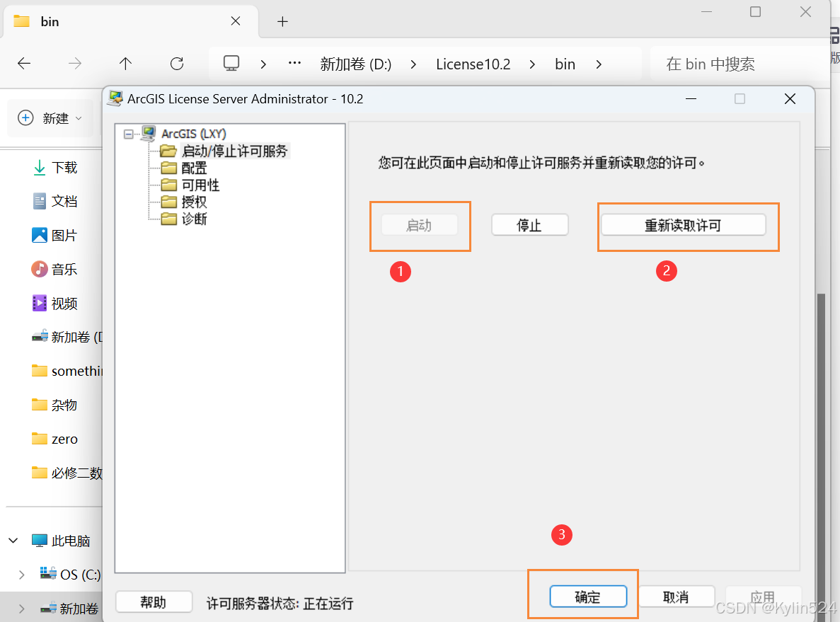Open the 文档 folder in sidebar

(x=54, y=202)
